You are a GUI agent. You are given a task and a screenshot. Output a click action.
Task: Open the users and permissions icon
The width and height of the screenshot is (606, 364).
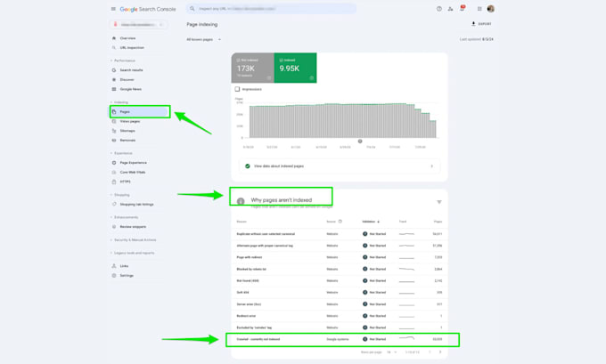tap(450, 9)
